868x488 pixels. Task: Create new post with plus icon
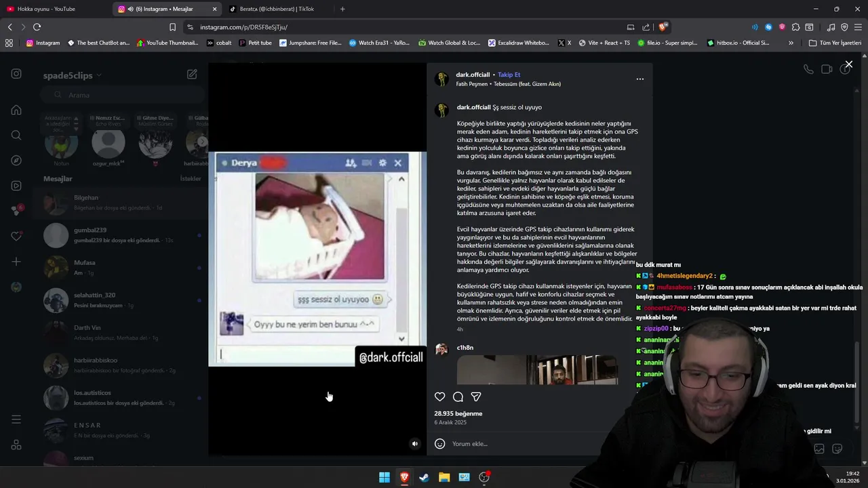click(16, 262)
